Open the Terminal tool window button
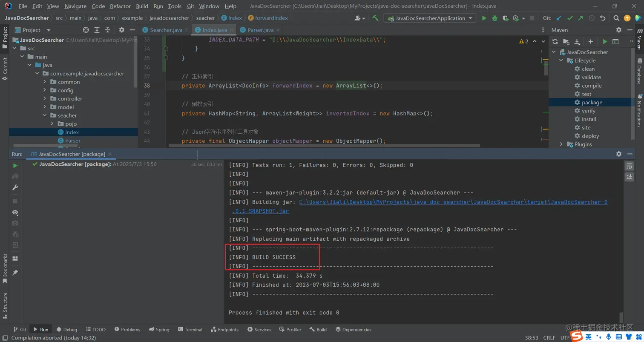 pyautogui.click(x=190, y=329)
